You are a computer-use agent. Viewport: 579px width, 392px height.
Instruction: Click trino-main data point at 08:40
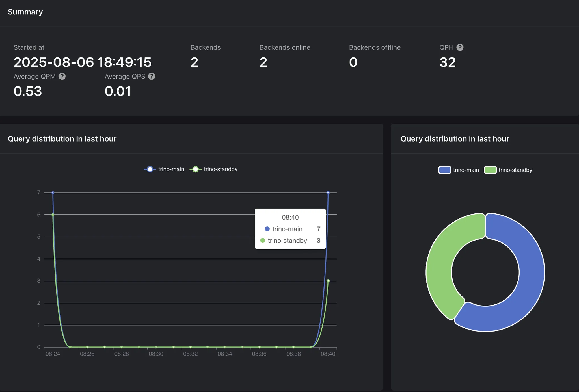[328, 193]
